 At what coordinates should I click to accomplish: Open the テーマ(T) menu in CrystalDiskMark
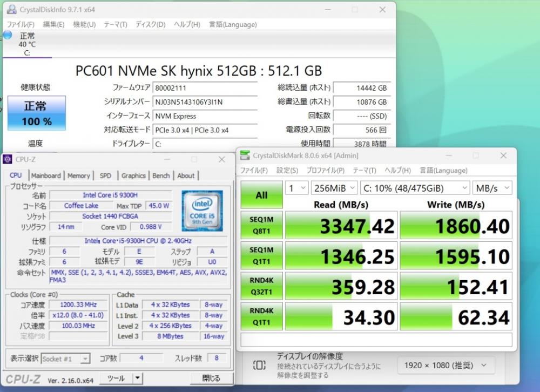click(364, 171)
